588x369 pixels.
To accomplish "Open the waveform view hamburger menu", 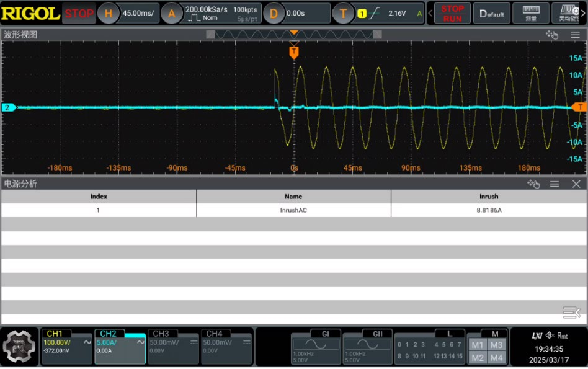I will [x=575, y=35].
